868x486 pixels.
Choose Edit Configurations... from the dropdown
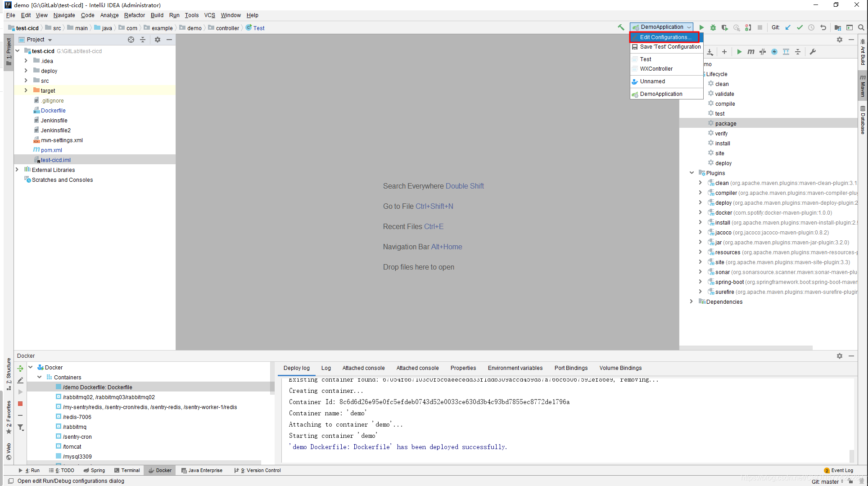[666, 37]
